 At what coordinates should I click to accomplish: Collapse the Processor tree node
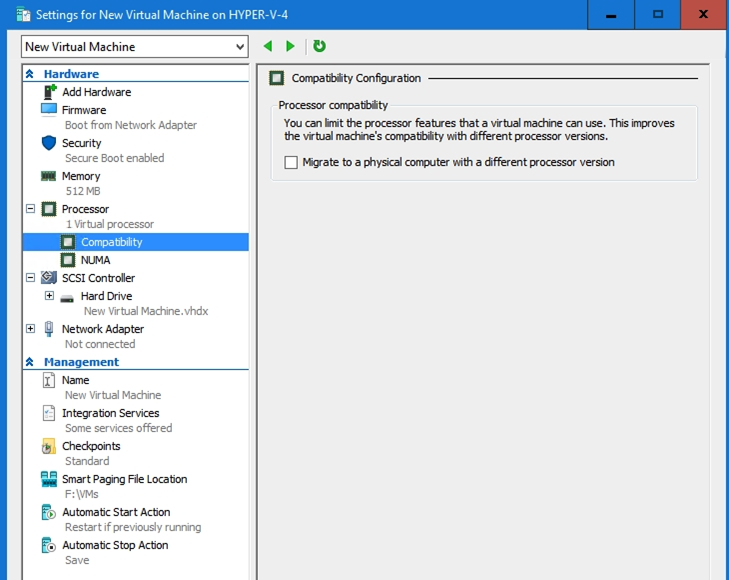[x=30, y=209]
